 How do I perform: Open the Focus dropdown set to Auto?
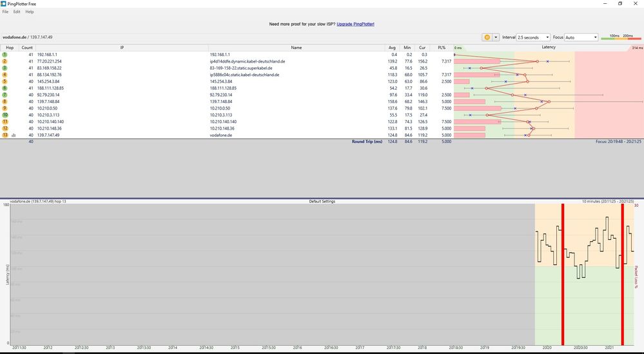(581, 37)
